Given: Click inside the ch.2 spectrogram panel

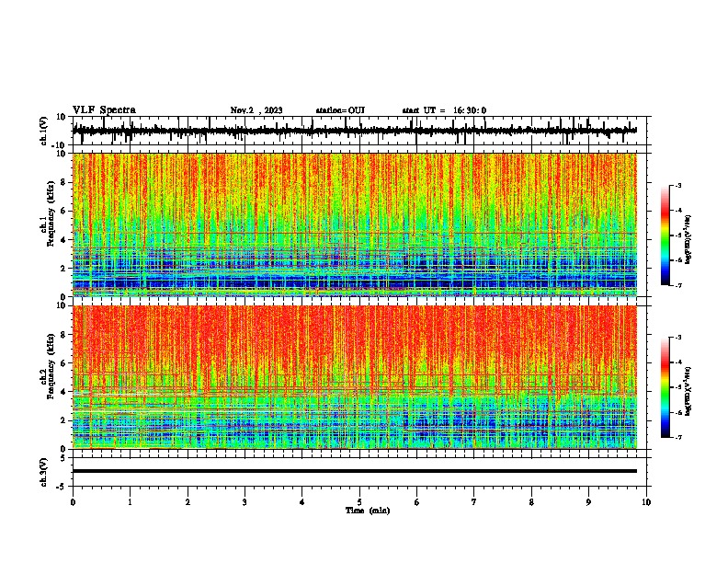Looking at the screenshot, I should pos(355,377).
